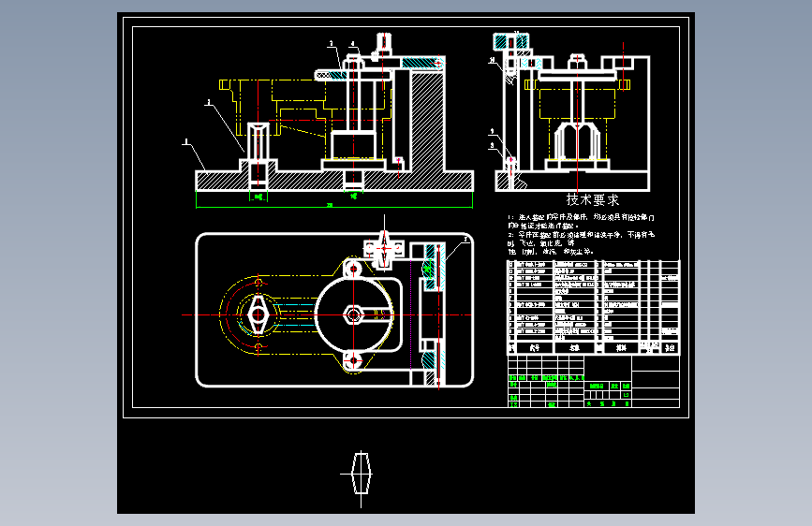The image size is (812, 526).
Task: Click the parts list header row
Action: 593,347
